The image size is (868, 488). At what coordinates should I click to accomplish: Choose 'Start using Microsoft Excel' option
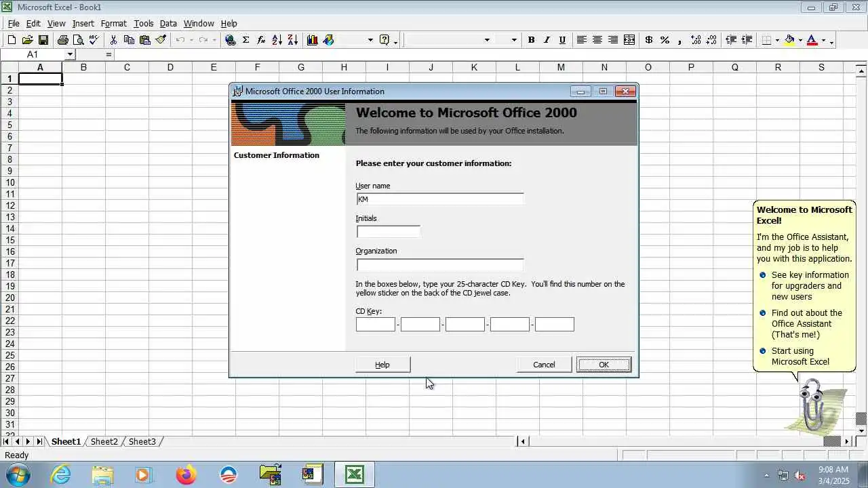click(800, 356)
